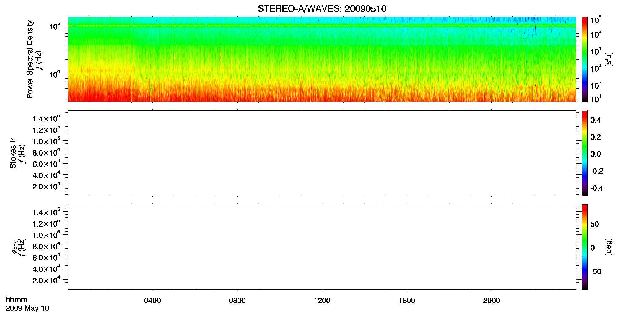Click the Stokes V color bar

pyautogui.click(x=585, y=153)
